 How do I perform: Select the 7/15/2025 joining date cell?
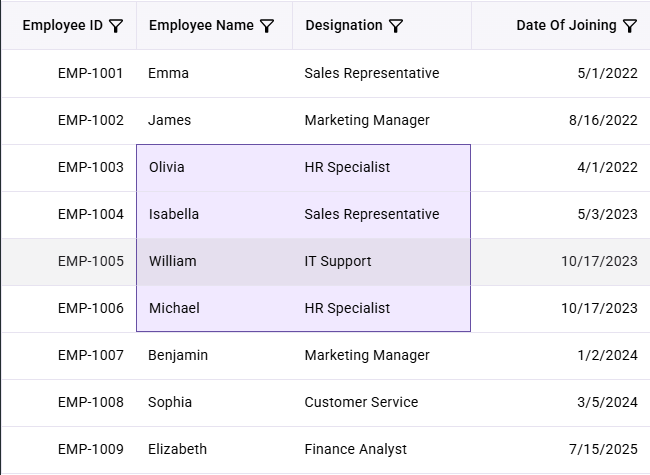560,449
